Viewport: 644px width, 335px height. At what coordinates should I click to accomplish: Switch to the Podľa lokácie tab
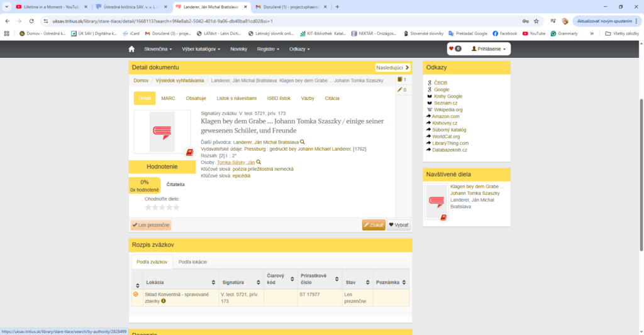click(x=192, y=261)
